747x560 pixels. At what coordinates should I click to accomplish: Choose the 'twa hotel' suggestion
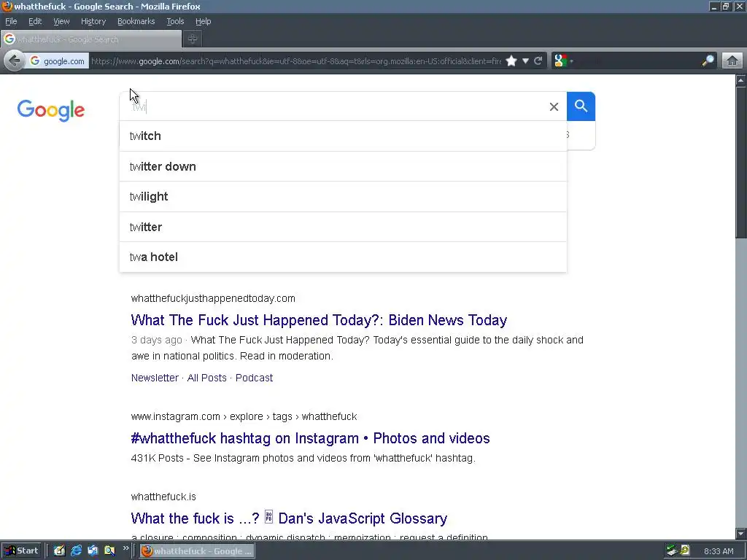[x=343, y=257]
